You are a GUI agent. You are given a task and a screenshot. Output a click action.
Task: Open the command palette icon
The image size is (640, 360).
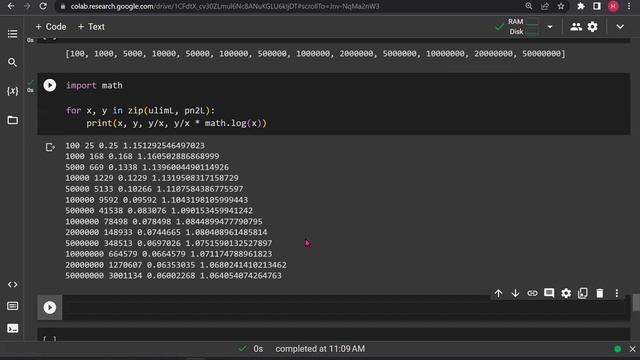[12, 306]
